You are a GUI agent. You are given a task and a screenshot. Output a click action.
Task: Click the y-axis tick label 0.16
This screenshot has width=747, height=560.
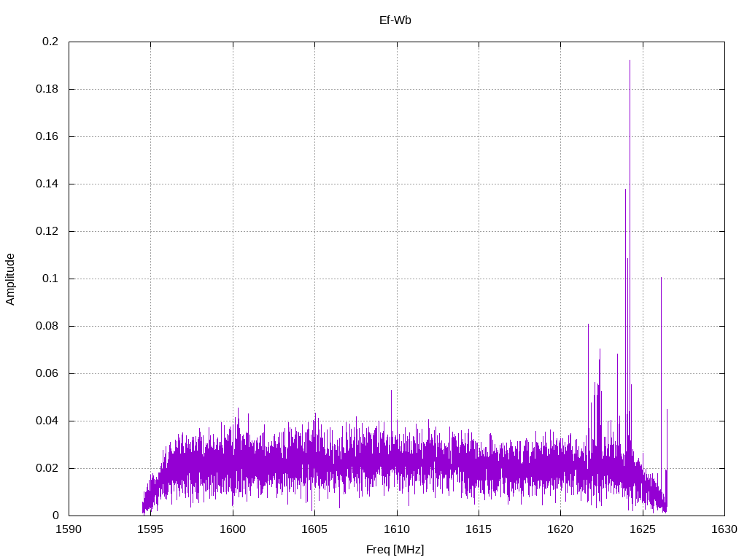pos(47,136)
